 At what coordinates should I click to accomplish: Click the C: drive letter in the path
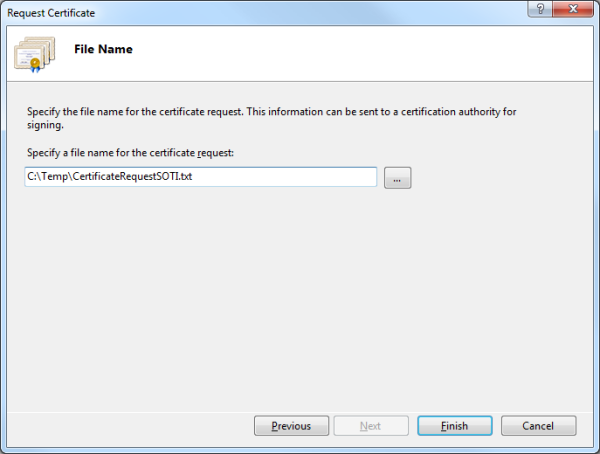(31, 176)
